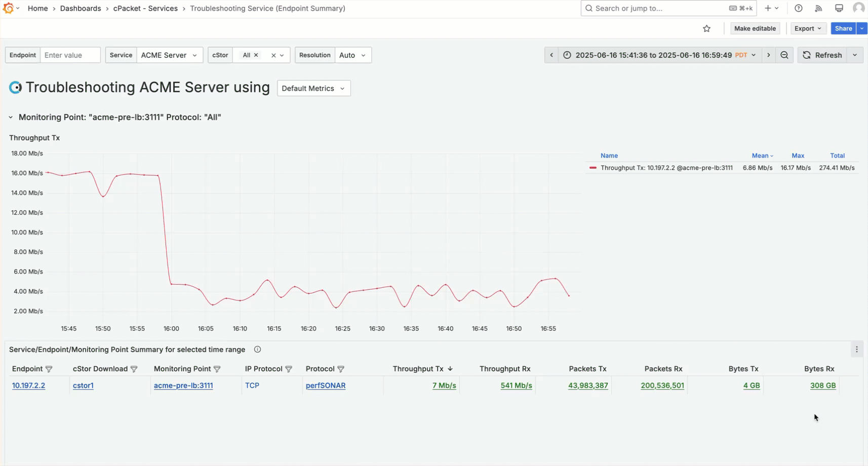Open the summary panel three-dot menu

point(857,349)
